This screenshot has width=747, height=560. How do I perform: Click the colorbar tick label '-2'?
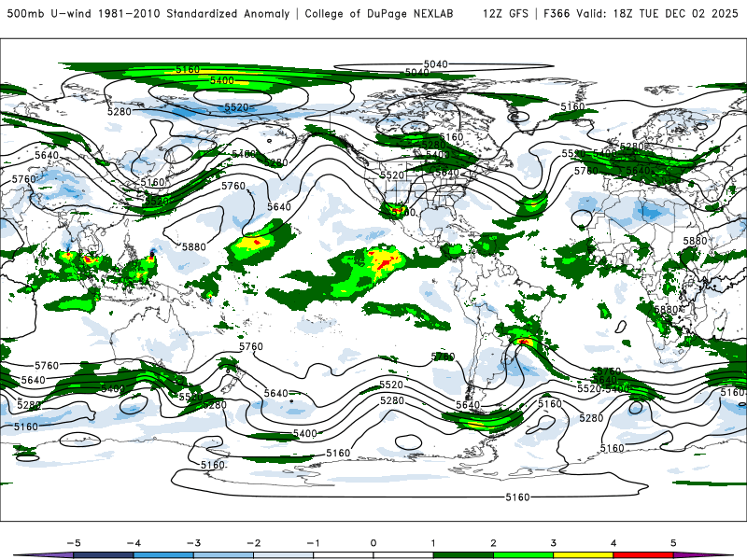click(253, 543)
